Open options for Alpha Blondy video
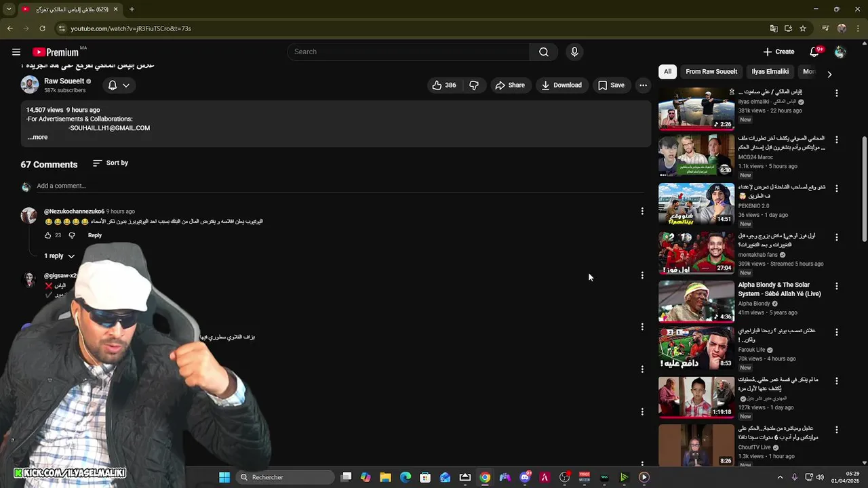The width and height of the screenshot is (868, 488). (x=836, y=286)
